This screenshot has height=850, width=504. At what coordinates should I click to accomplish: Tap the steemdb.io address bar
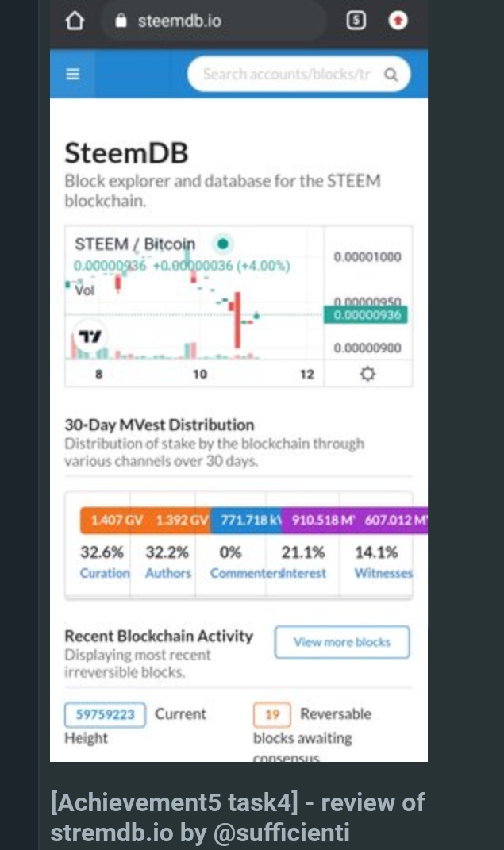point(214,21)
